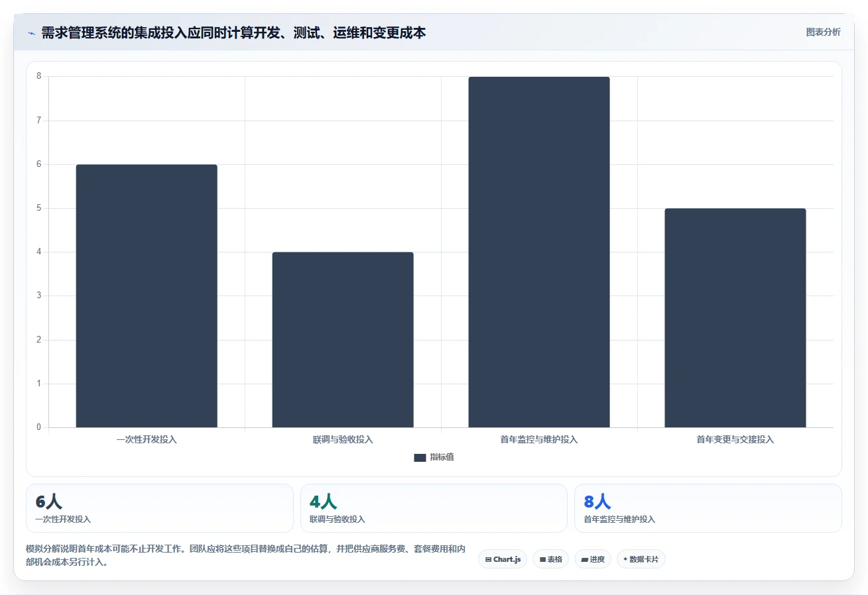
Task: Click the 首年变更与交接投入 x-axis label
Action: click(x=735, y=439)
